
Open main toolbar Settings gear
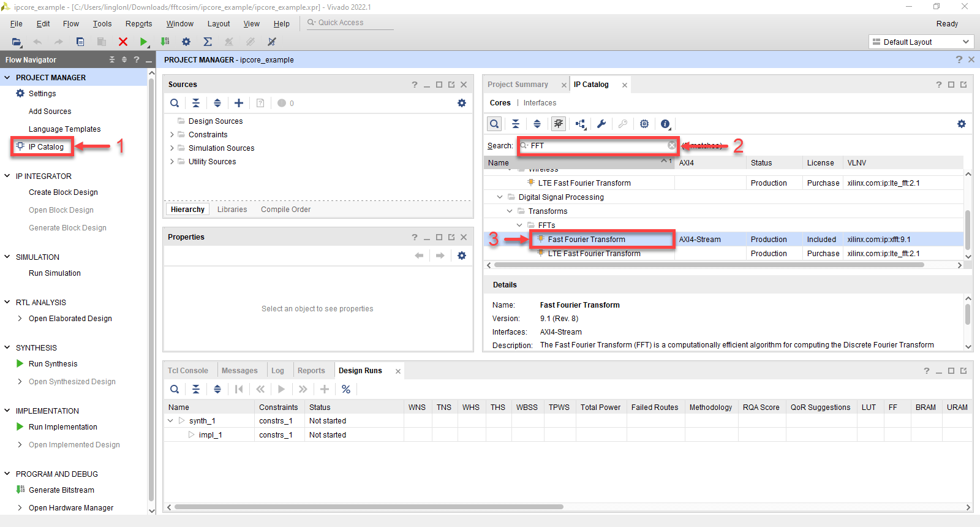coord(186,42)
